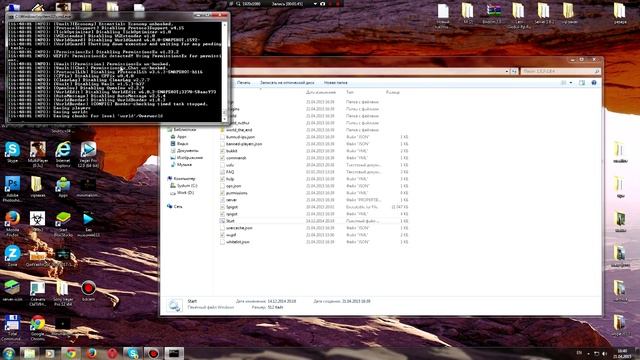Toggle the Explorer preview pane icon
640x360 pixels.
click(582, 82)
